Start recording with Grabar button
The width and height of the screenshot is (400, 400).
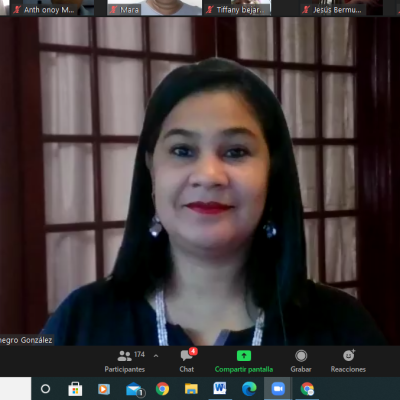[301, 361]
